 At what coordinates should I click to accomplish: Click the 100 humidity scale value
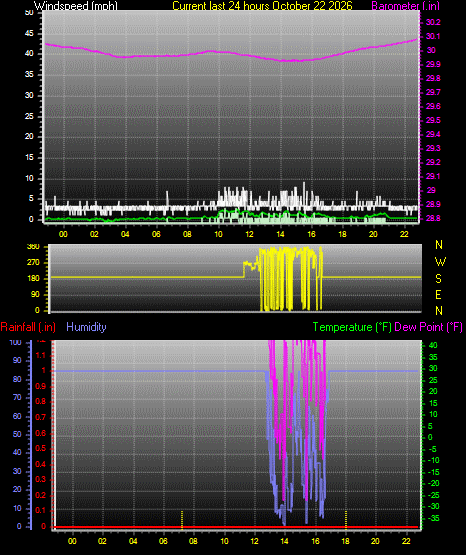tap(16, 343)
